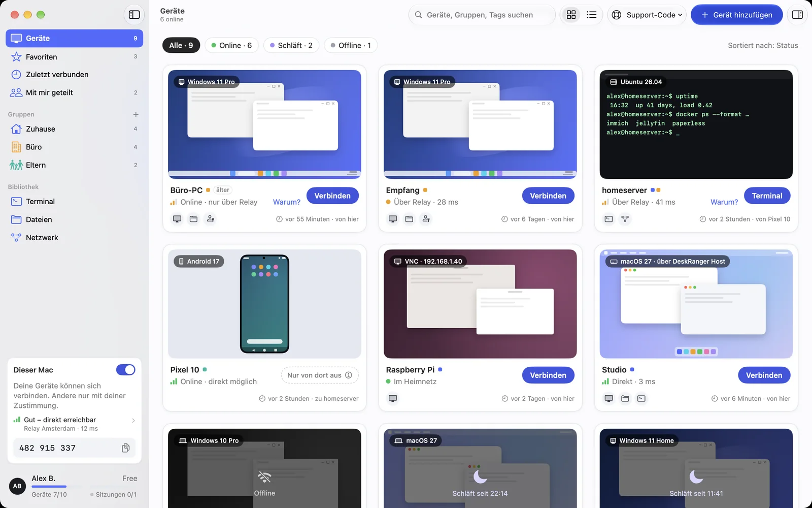Select the Zuhause group
This screenshot has width=812, height=508.
[74, 129]
